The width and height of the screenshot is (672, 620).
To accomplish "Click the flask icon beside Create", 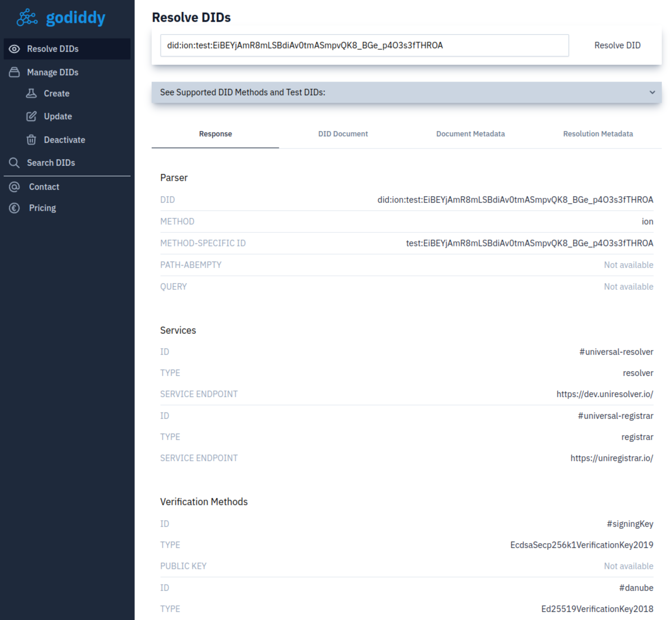I will click(x=31, y=94).
